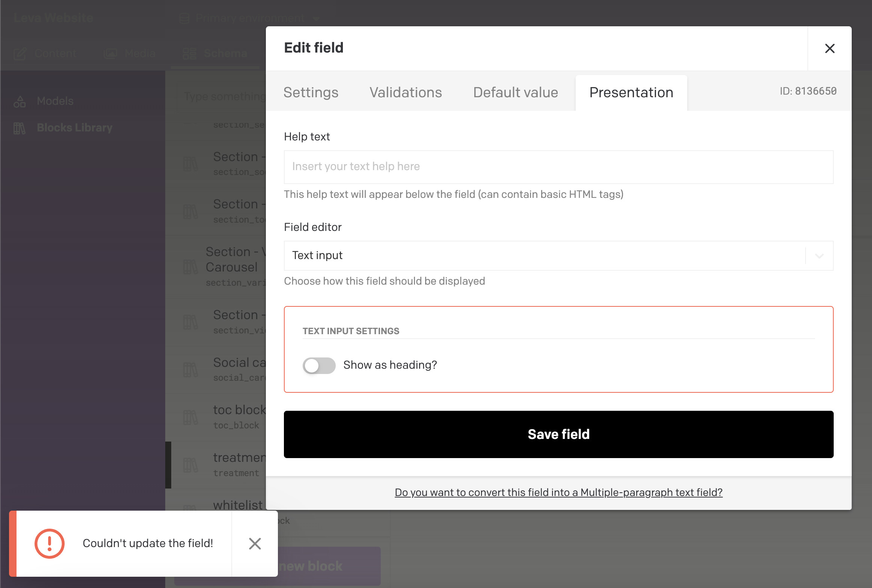Toggle the Show as heading switch
The image size is (872, 588).
[319, 365]
